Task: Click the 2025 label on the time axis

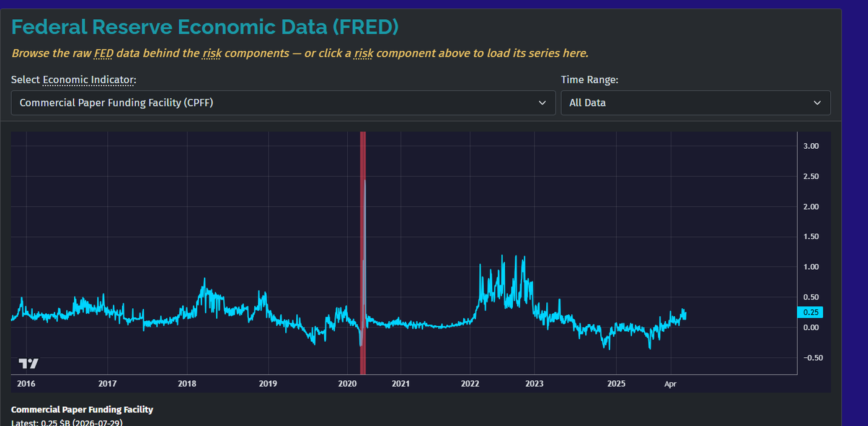Action: coord(616,384)
